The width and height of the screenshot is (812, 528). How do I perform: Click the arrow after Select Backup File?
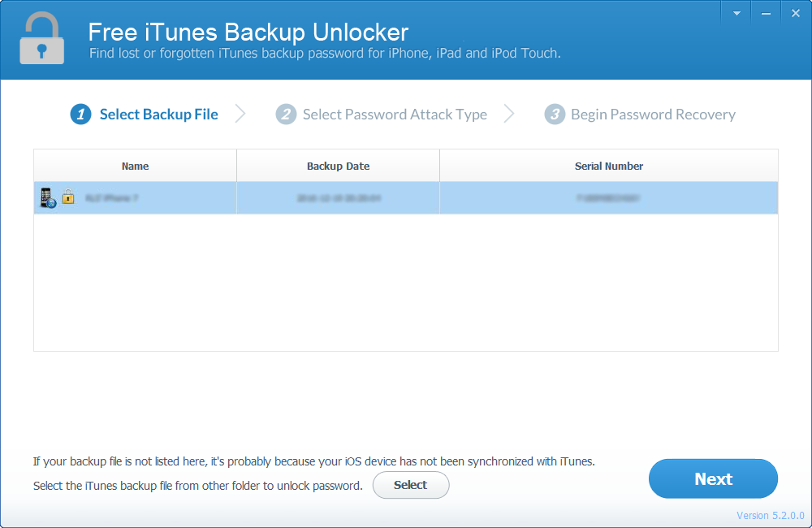click(240, 115)
